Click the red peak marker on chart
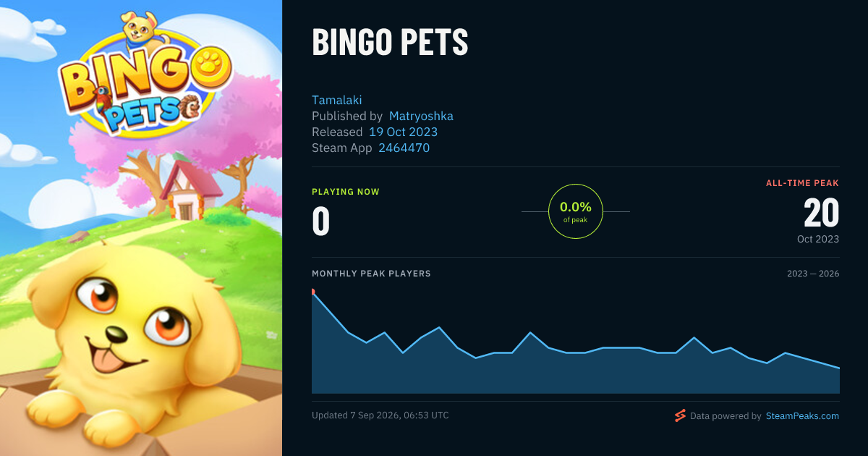The image size is (868, 456). coord(312,292)
